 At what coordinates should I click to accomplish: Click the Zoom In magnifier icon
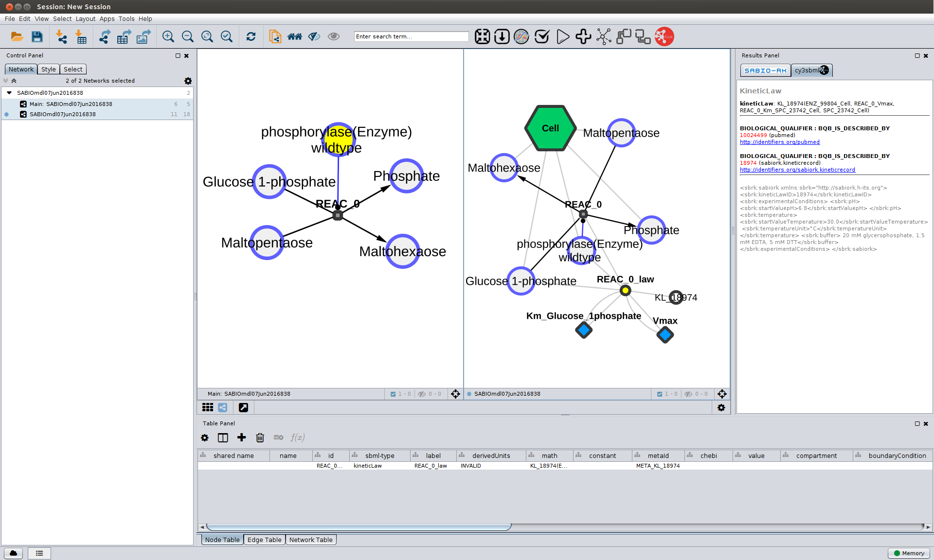point(168,37)
